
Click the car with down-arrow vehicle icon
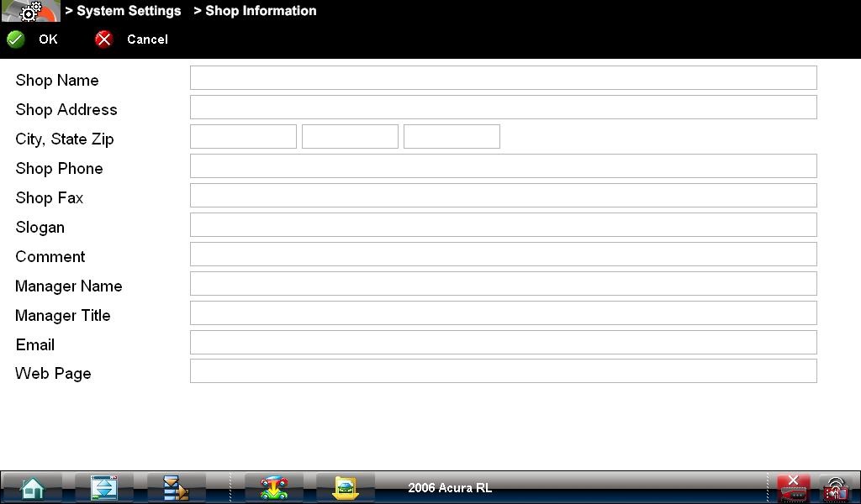(273, 487)
